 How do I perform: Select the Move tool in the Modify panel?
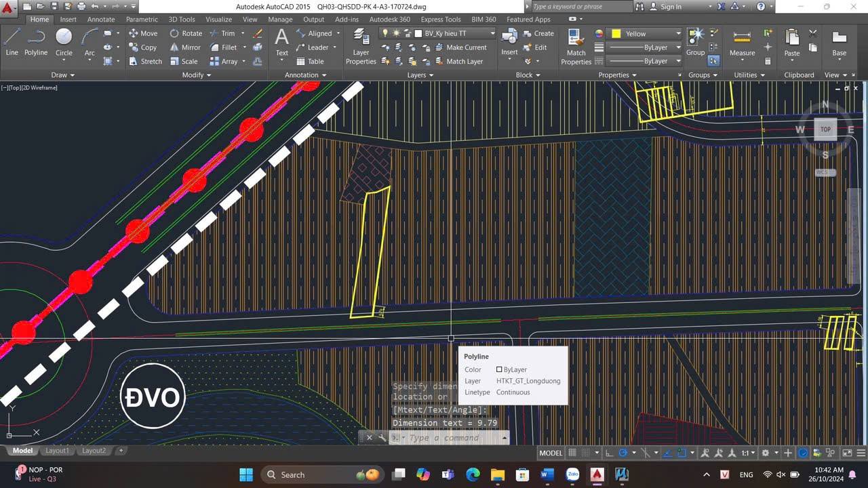pyautogui.click(x=144, y=33)
